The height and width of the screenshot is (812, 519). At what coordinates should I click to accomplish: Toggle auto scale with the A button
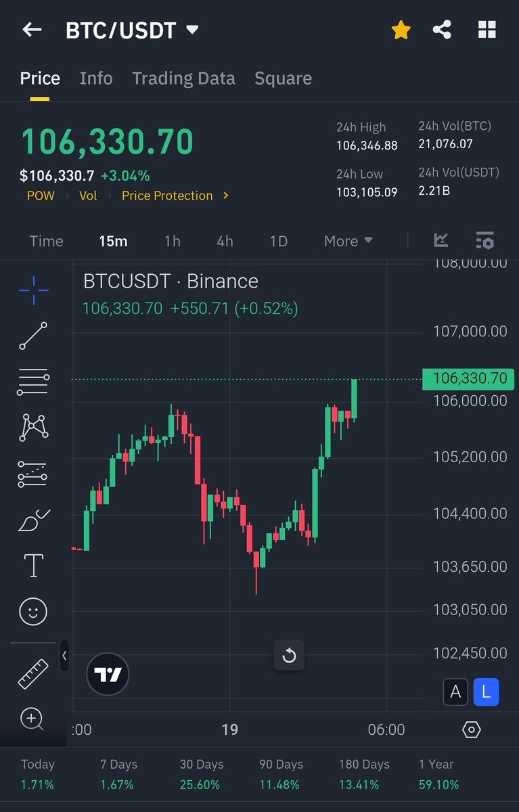pos(455,692)
